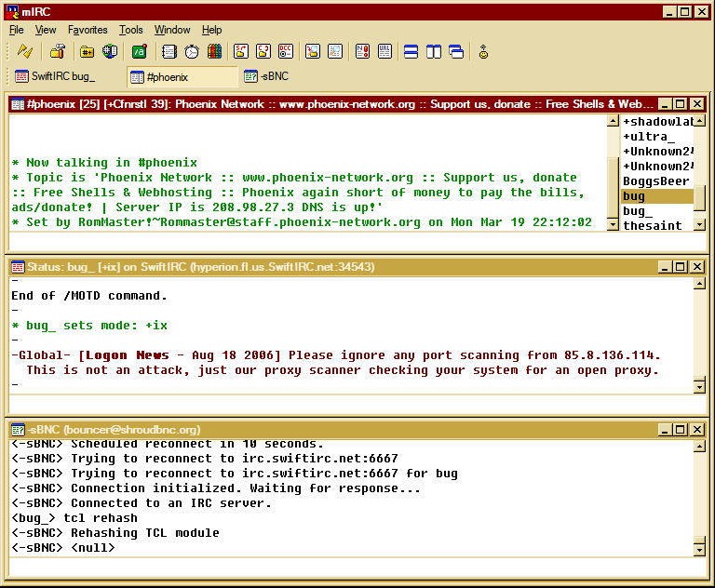Click 'bug_ sets mode: +ix' line
Image resolution: width=715 pixels, height=588 pixels.
[89, 326]
